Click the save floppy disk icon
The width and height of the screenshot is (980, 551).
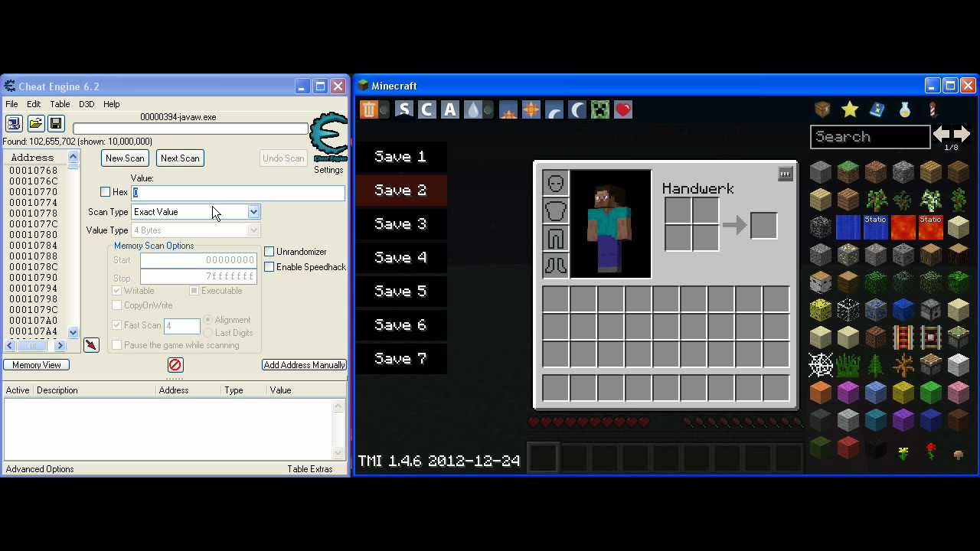coord(56,124)
